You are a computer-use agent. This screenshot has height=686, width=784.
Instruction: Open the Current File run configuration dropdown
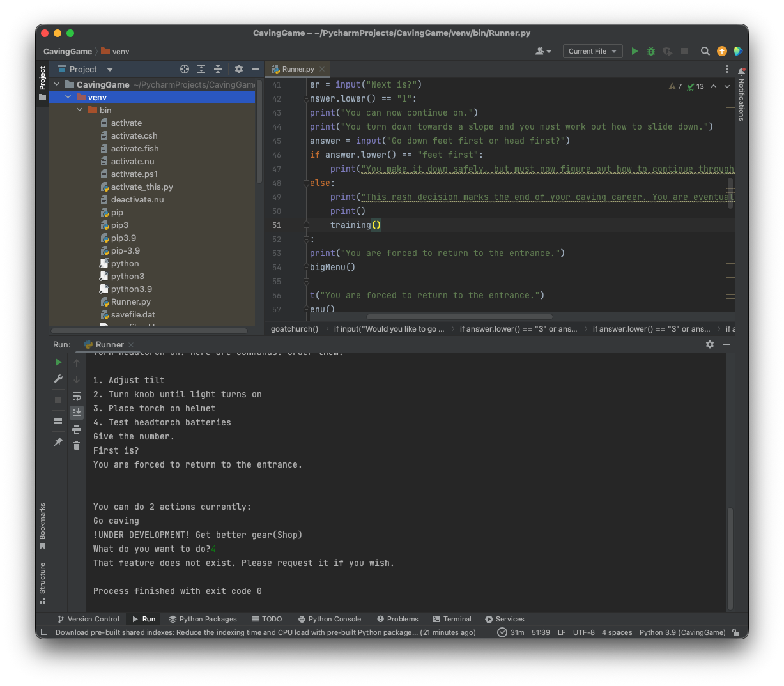(592, 51)
